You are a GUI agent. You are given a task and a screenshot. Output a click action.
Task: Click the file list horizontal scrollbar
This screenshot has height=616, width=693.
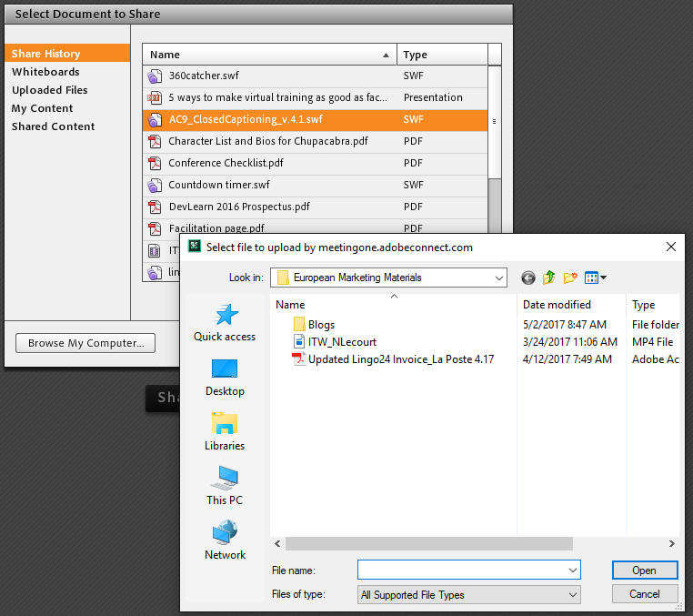pyautogui.click(x=428, y=543)
